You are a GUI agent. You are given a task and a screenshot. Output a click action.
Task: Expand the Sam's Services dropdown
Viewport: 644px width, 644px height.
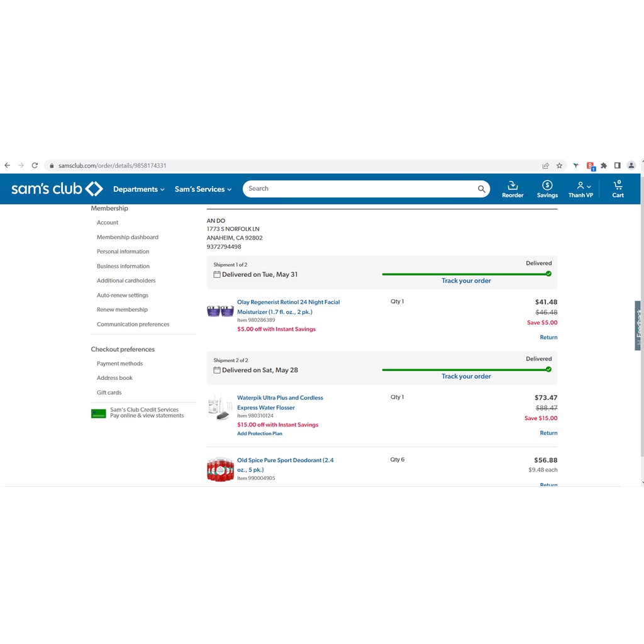point(203,189)
